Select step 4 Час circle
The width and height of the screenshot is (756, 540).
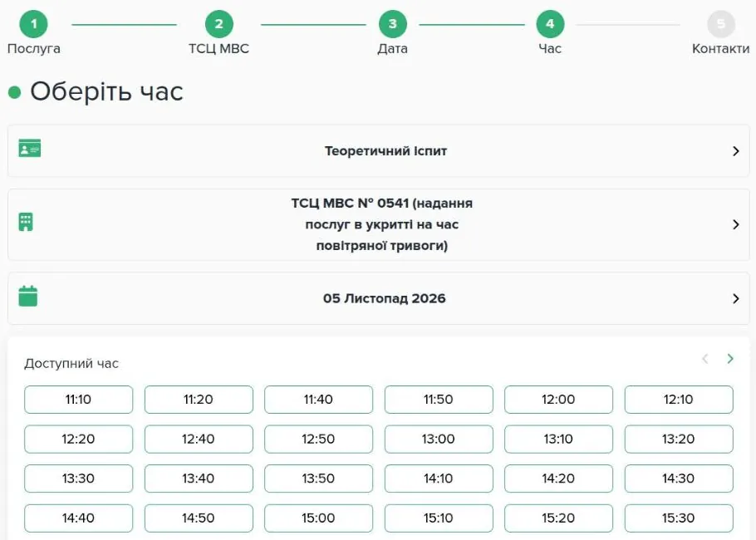click(550, 23)
